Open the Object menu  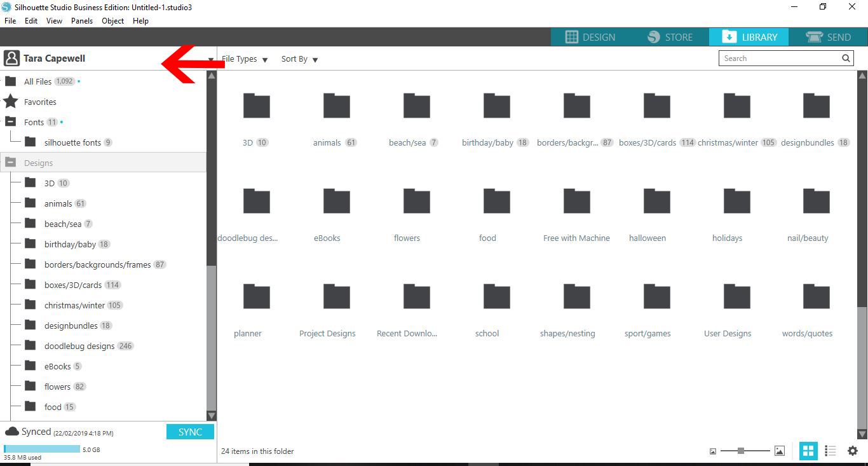click(113, 21)
